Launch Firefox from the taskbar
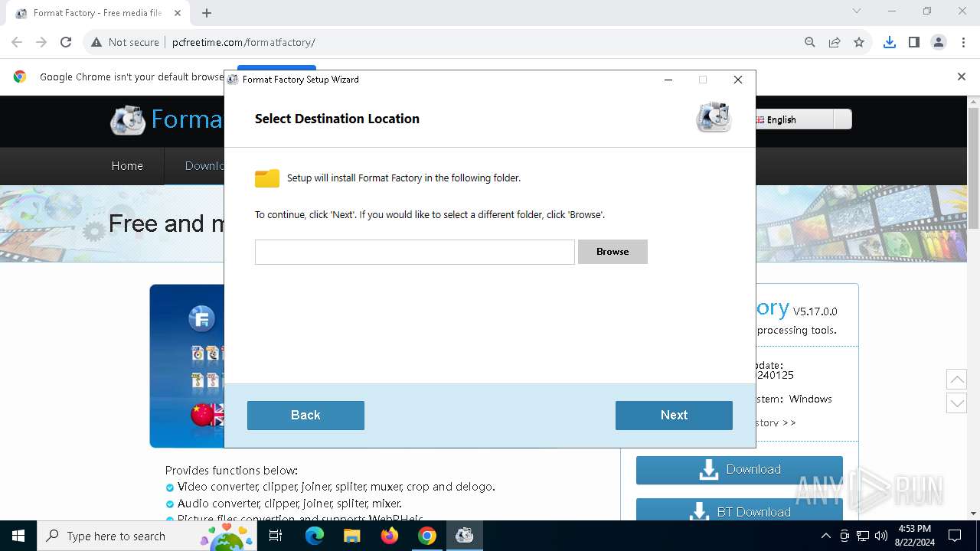The height and width of the screenshot is (551, 980). coord(390,536)
